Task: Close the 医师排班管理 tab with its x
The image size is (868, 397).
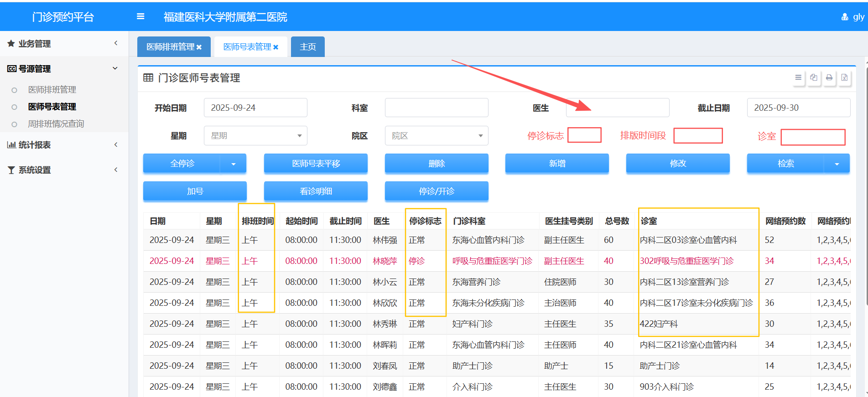Action: [199, 47]
